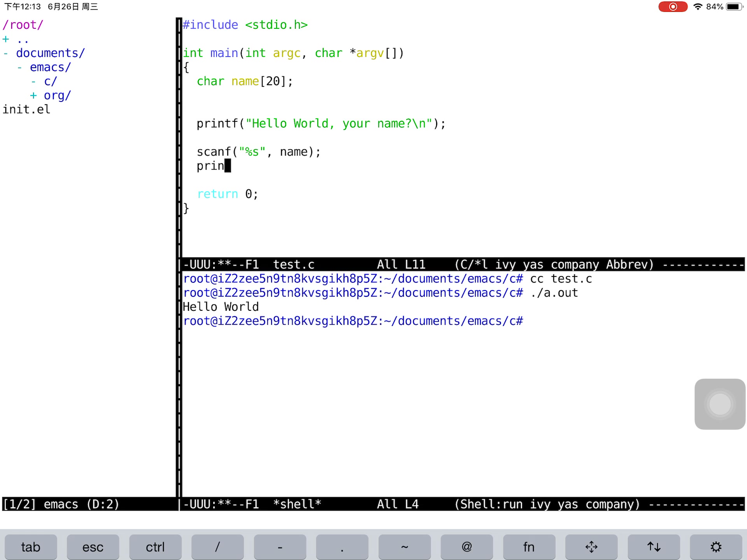This screenshot has height=560, width=747.
Task: Tap the @ key on keyboard bar
Action: tap(466, 547)
